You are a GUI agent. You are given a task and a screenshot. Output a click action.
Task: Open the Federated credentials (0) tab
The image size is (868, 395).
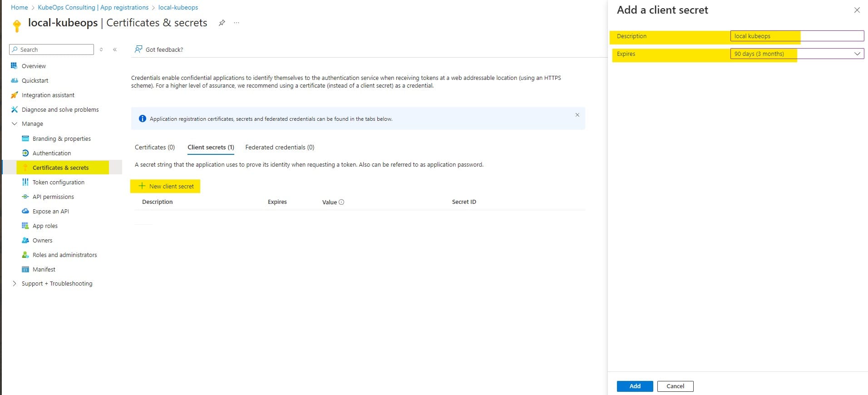280,147
